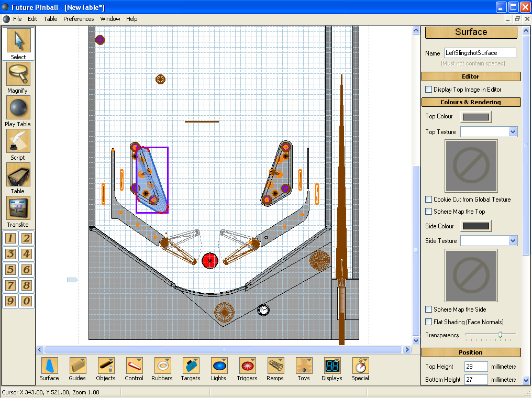The width and height of the screenshot is (532, 398).
Task: Select layer 3 button
Action: click(10, 254)
